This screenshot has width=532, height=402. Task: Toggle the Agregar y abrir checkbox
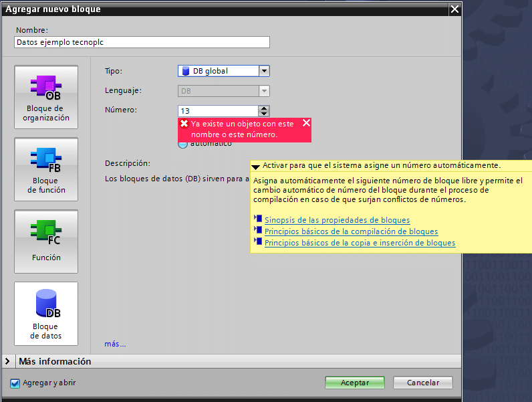15,383
